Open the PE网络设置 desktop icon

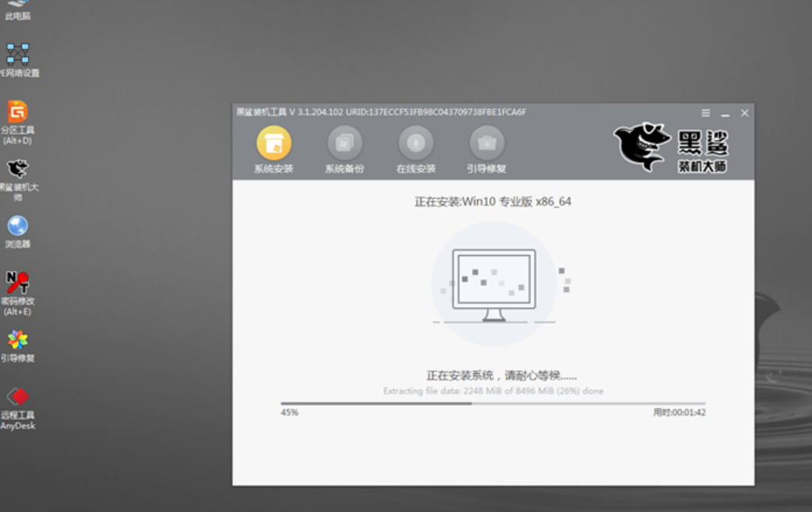tap(19, 59)
